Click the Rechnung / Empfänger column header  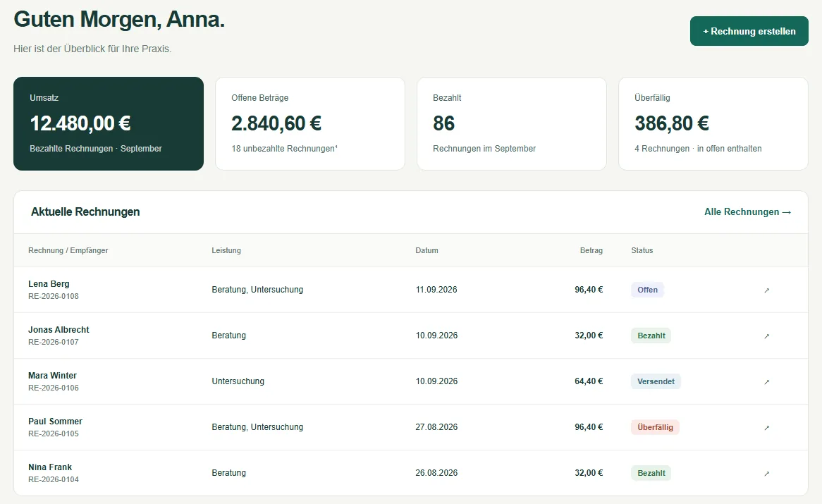point(68,250)
